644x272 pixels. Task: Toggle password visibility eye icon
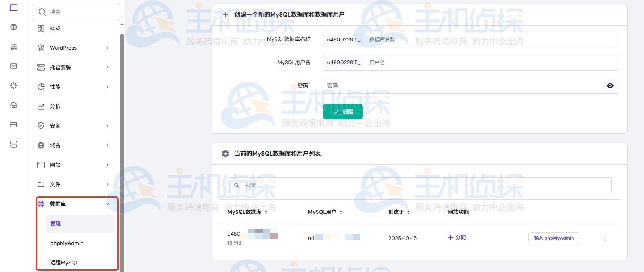[x=610, y=86]
